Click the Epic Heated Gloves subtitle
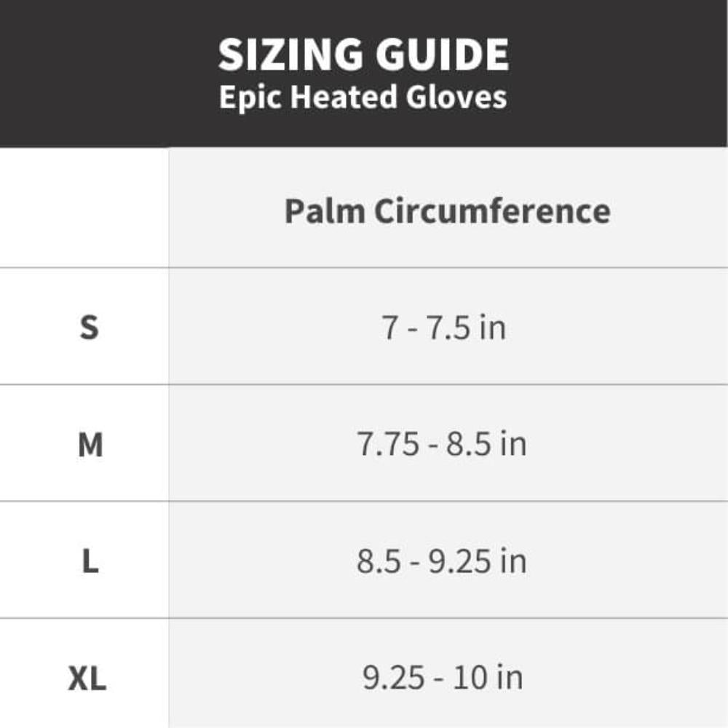This screenshot has height=728, width=728. click(363, 97)
